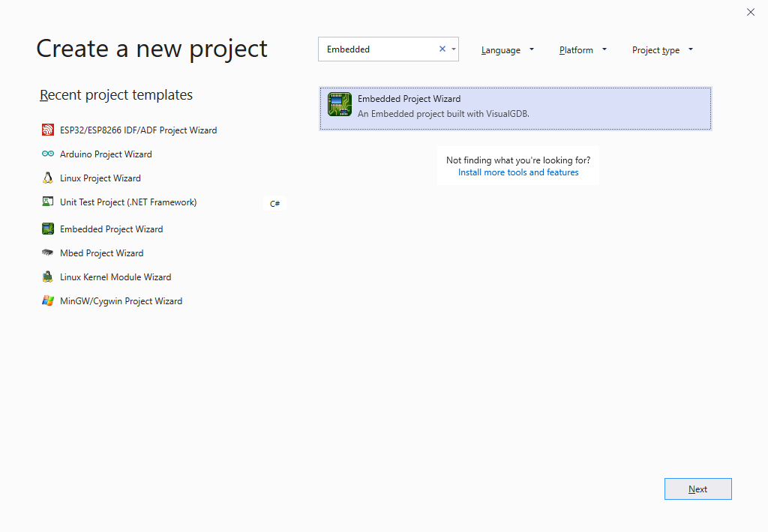Clear the search box with the X

tap(442, 49)
